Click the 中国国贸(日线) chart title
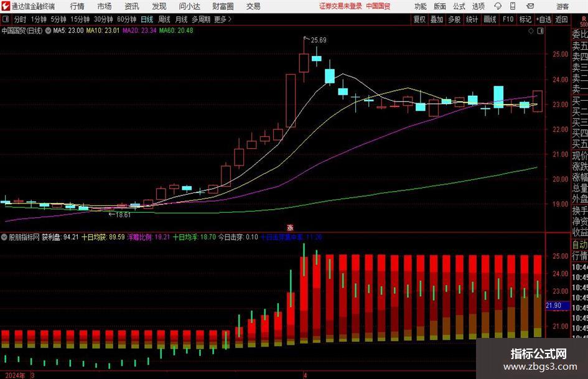The height and width of the screenshot is (379, 588). (22, 30)
